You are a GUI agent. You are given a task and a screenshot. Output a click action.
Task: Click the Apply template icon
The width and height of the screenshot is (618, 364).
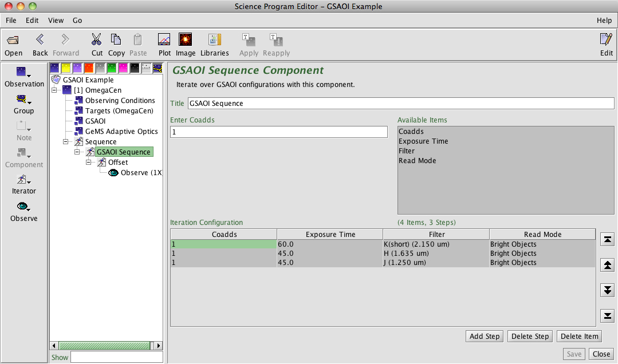(249, 39)
